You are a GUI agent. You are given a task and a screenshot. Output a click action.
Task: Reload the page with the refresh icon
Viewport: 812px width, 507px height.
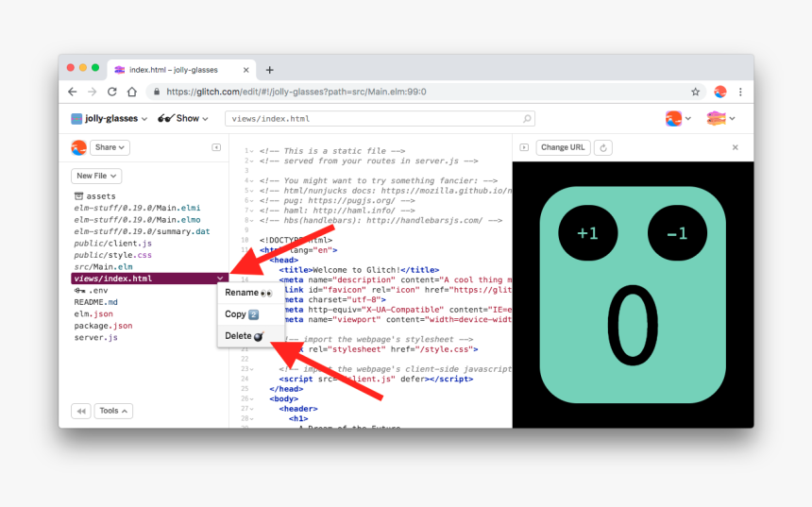click(111, 92)
